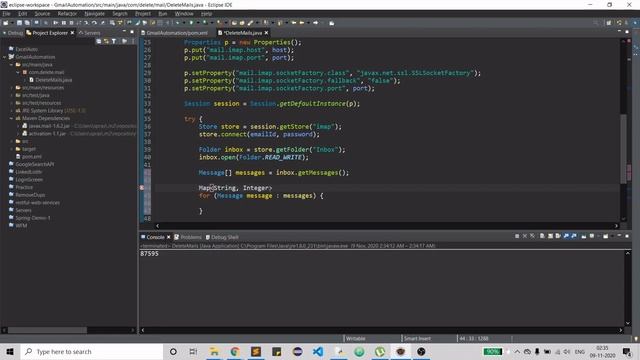The image size is (640, 360).
Task: Click the error marker on line 44
Action: click(142, 188)
